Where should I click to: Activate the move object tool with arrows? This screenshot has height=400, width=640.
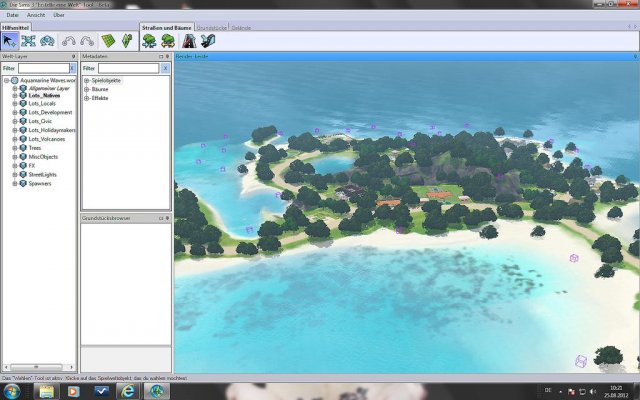(28, 41)
